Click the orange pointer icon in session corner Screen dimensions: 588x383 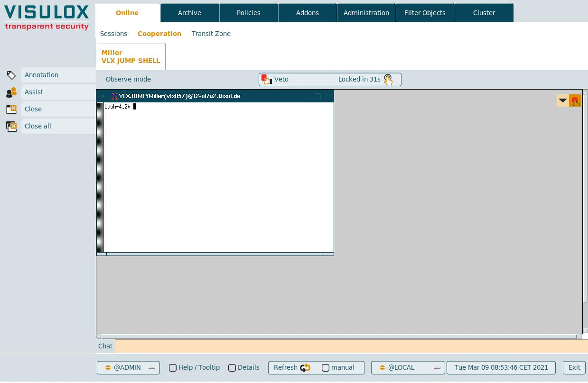pos(575,101)
